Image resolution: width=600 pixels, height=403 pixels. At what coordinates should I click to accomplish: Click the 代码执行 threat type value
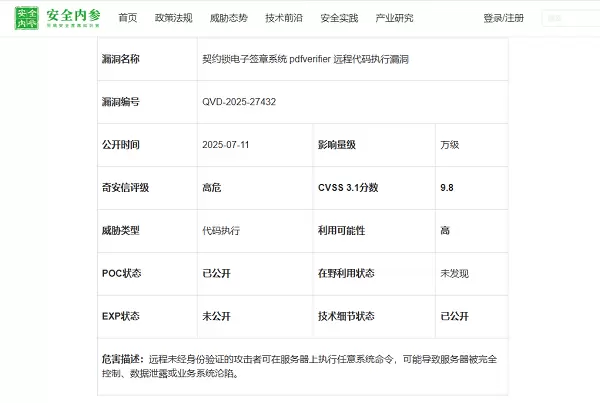(x=221, y=231)
